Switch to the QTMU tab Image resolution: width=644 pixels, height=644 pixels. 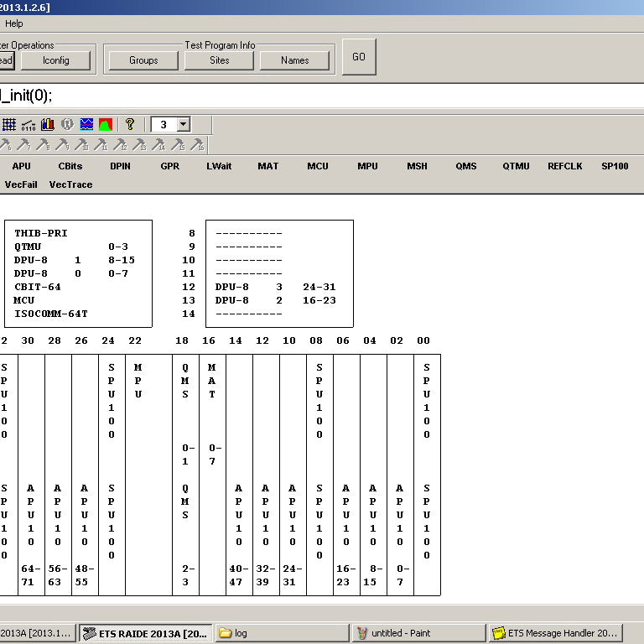point(516,166)
